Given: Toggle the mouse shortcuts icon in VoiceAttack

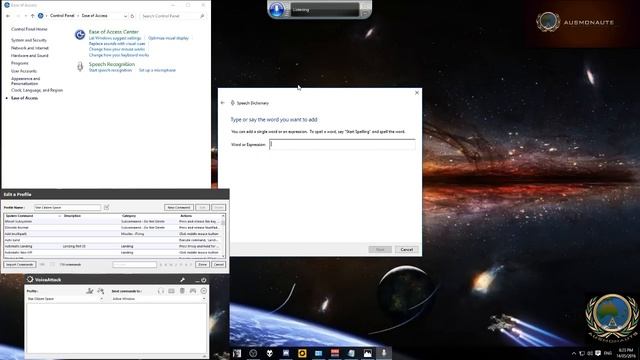Looking at the screenshot, I should coord(182,291).
